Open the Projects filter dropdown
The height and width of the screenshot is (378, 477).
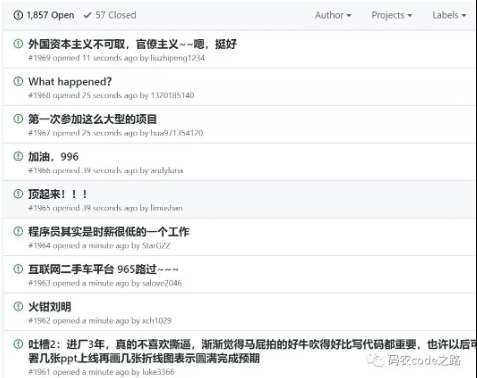coord(392,15)
